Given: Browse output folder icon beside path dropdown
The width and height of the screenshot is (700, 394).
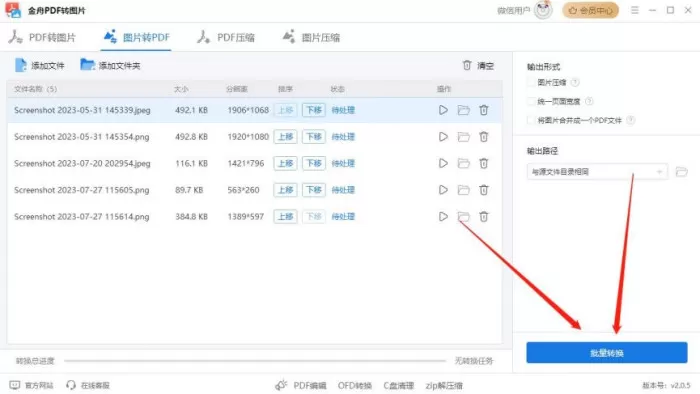Looking at the screenshot, I should (x=681, y=172).
